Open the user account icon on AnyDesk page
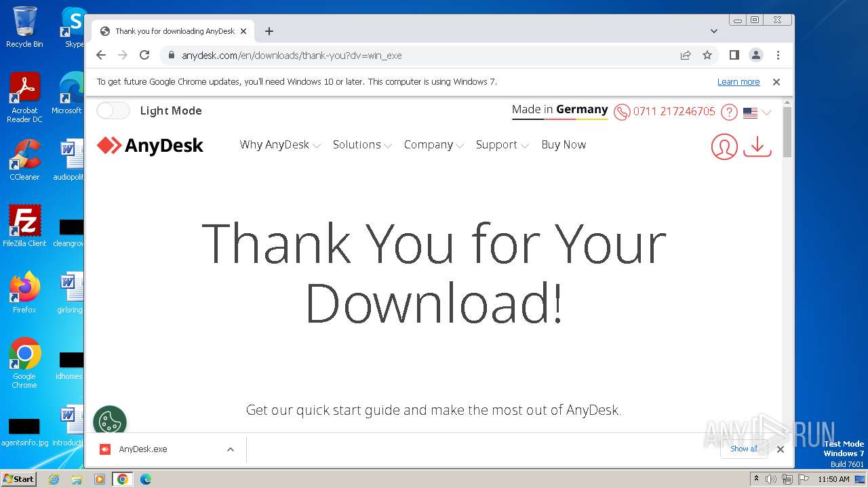Image resolution: width=868 pixels, height=488 pixels. pyautogui.click(x=724, y=146)
